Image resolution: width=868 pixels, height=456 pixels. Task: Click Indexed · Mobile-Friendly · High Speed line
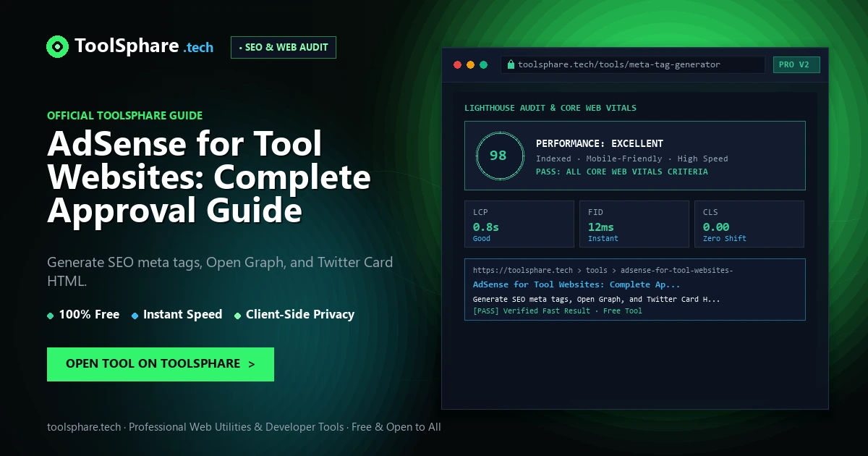pyautogui.click(x=632, y=159)
